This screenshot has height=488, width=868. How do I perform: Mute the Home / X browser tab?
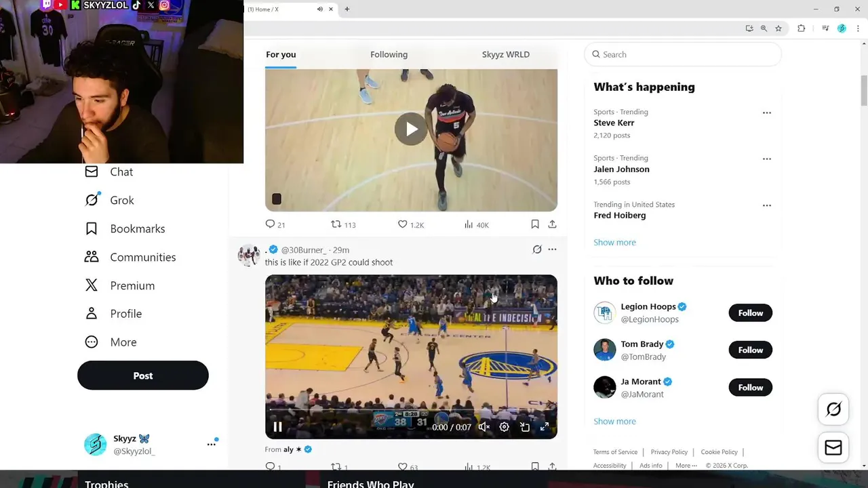pyautogui.click(x=320, y=9)
